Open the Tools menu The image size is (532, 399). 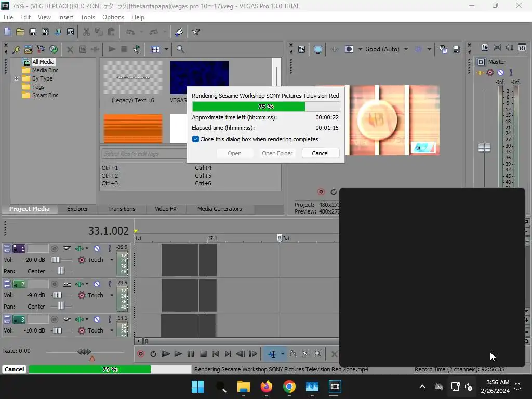87,17
